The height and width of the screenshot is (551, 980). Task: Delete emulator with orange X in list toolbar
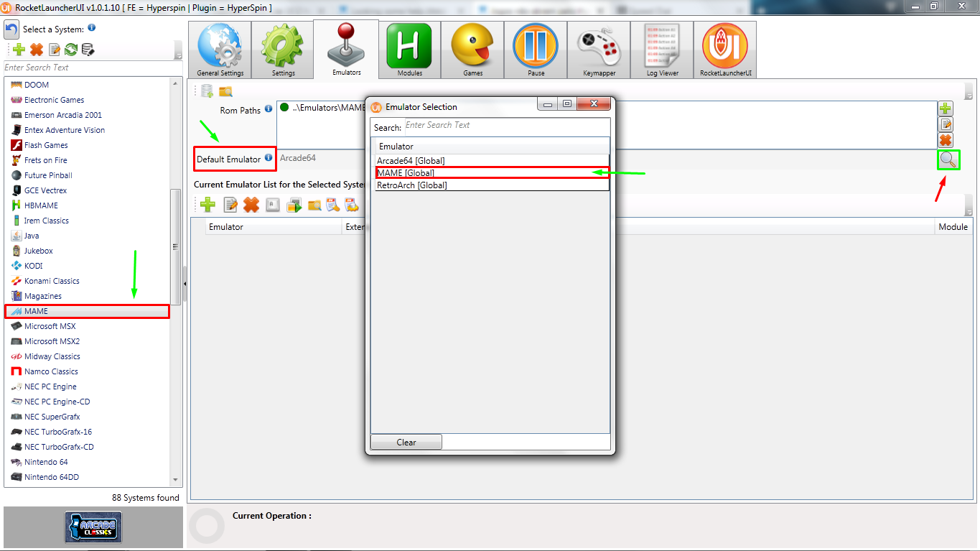pos(251,205)
